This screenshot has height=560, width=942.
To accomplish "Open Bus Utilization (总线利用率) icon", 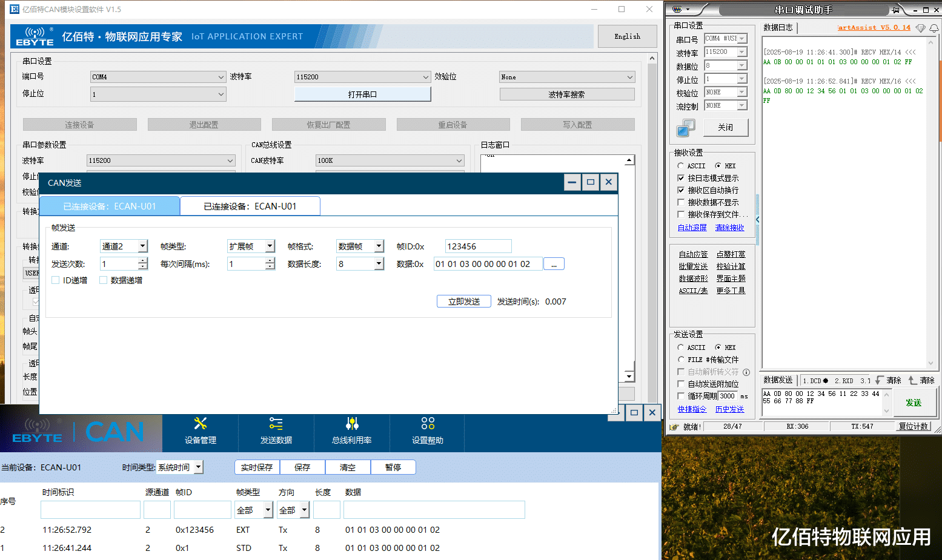I will tap(352, 423).
